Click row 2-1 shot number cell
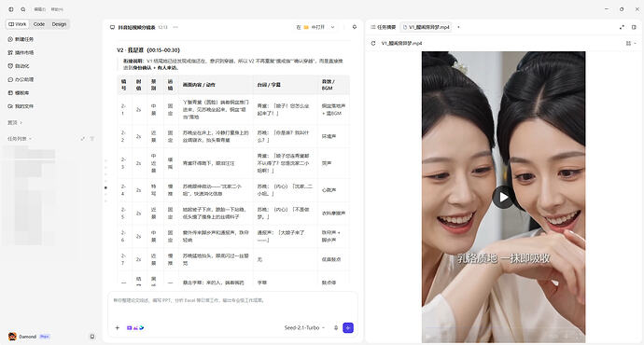644x345 pixels. pyautogui.click(x=123, y=109)
